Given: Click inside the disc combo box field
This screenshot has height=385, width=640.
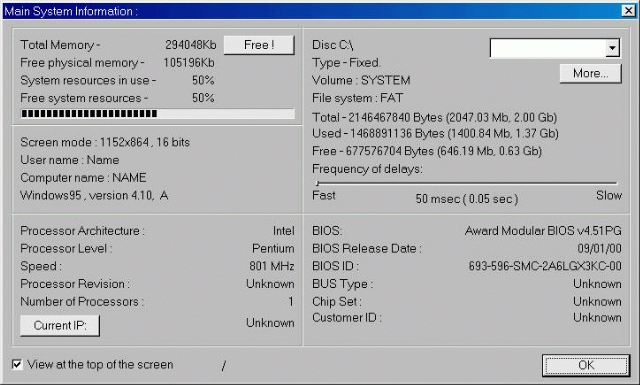Looking at the screenshot, I should point(548,48).
